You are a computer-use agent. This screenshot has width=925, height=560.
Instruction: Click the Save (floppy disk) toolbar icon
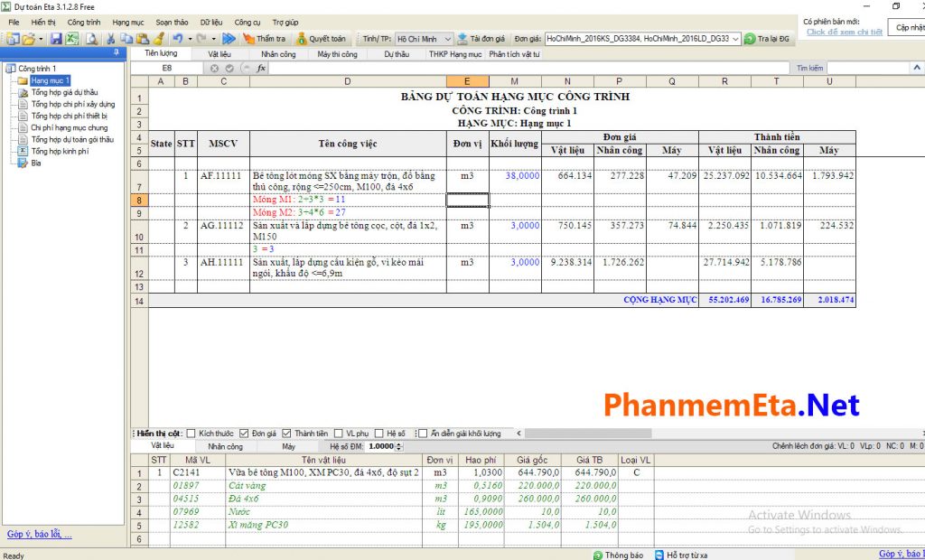click(56, 39)
